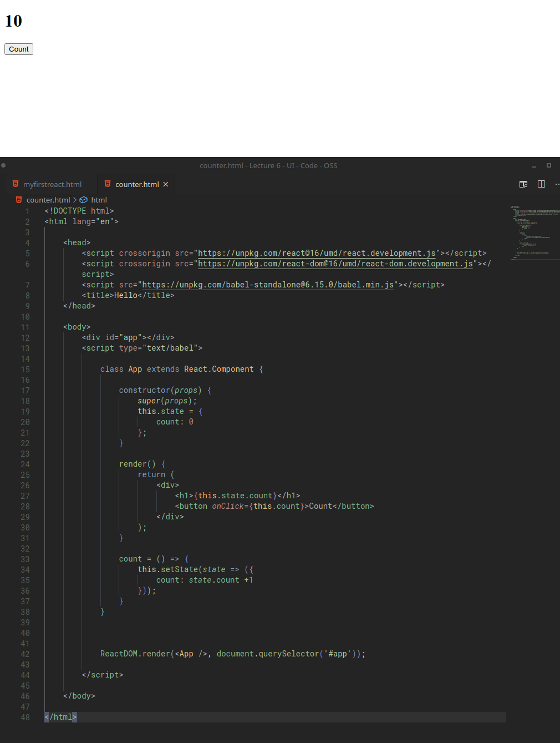Click the breadcrumb HTML5 file icon
Viewport: 560px width, 743px height.
point(19,200)
